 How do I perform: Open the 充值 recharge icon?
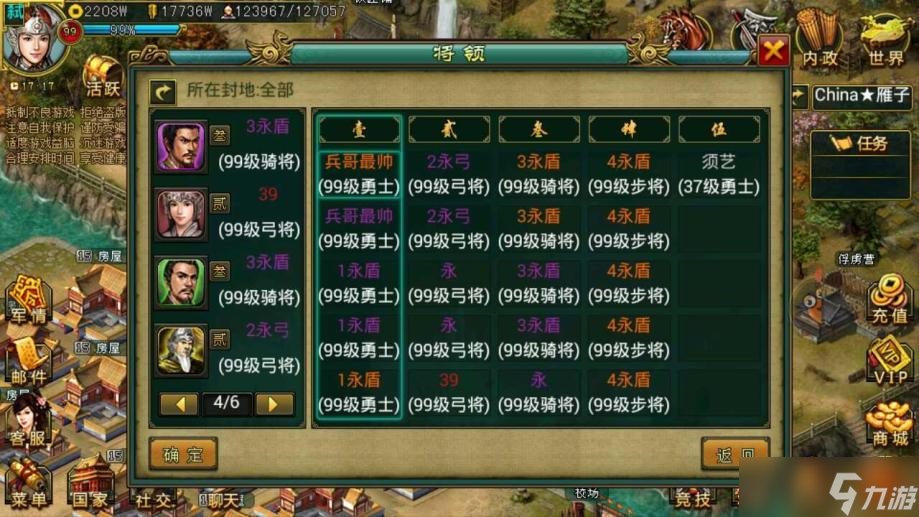tap(889, 299)
